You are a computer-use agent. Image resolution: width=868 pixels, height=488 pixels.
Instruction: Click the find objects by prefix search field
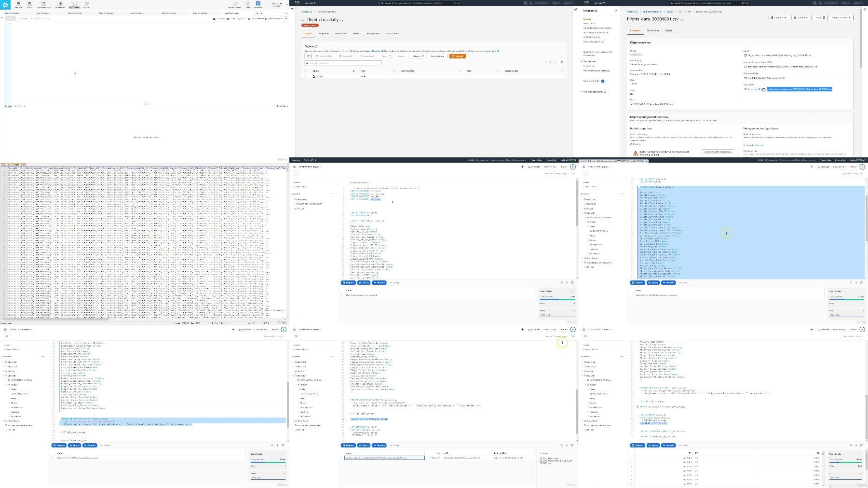click(343, 63)
